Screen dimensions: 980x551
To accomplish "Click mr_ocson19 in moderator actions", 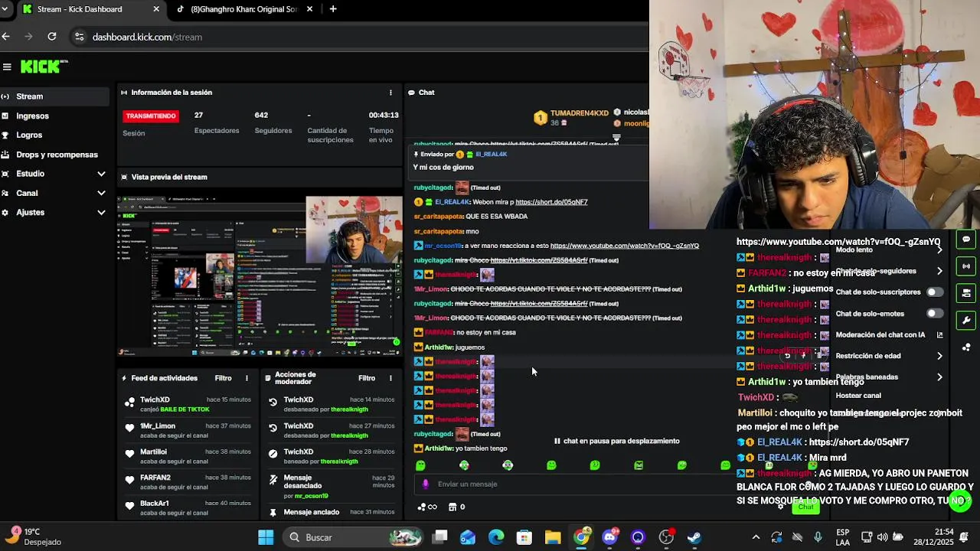I will [x=312, y=496].
